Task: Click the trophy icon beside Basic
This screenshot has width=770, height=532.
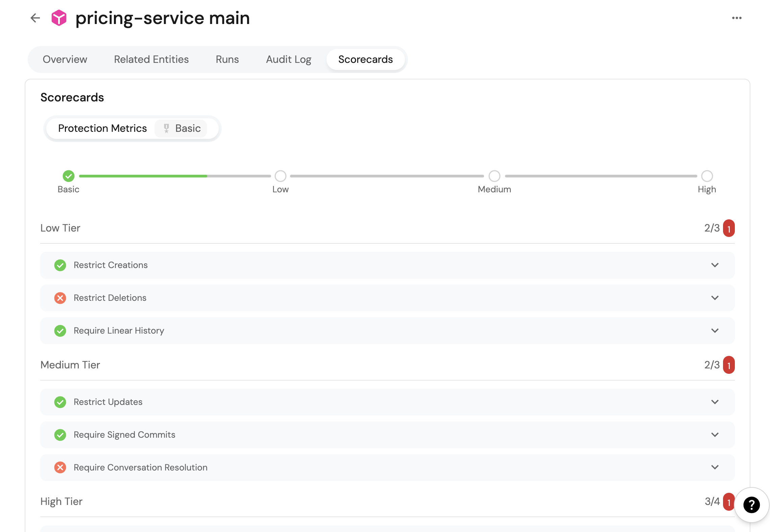Action: (166, 128)
